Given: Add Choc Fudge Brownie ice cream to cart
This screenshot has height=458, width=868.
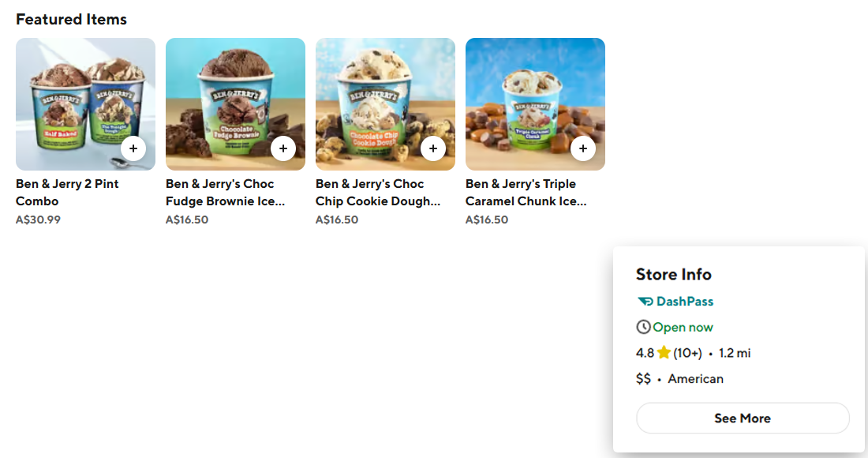Looking at the screenshot, I should (283, 148).
